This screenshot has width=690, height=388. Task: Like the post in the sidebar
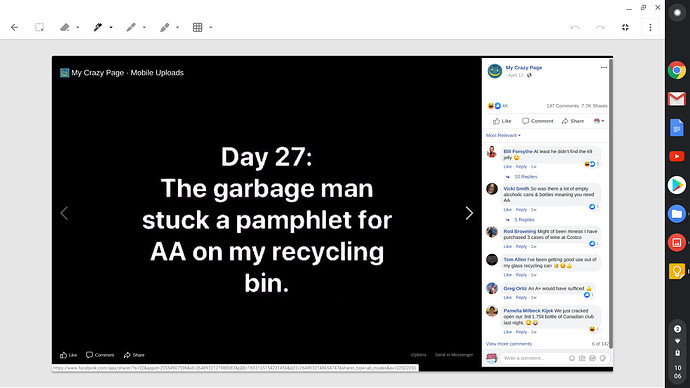[502, 121]
